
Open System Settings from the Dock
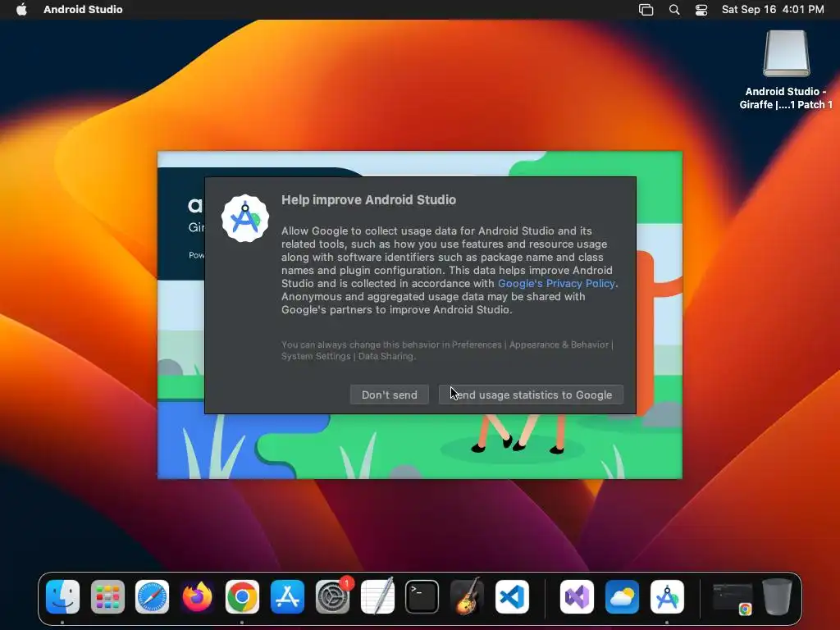332,597
